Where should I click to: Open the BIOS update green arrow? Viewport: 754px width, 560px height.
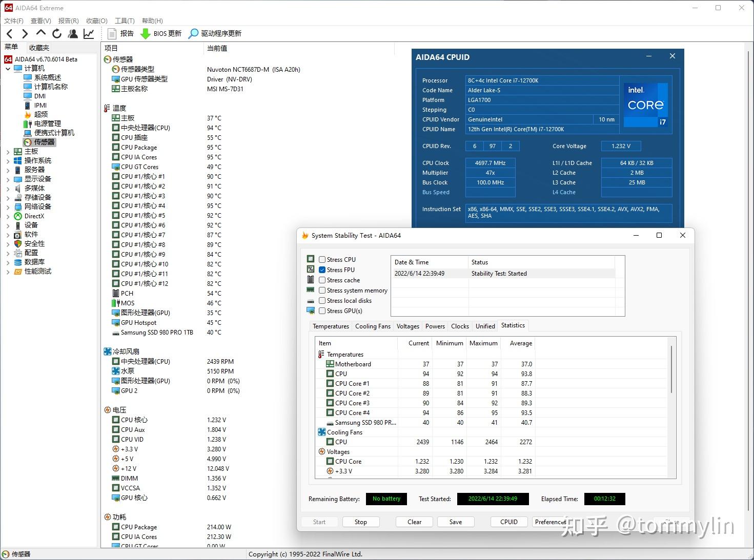click(x=145, y=34)
